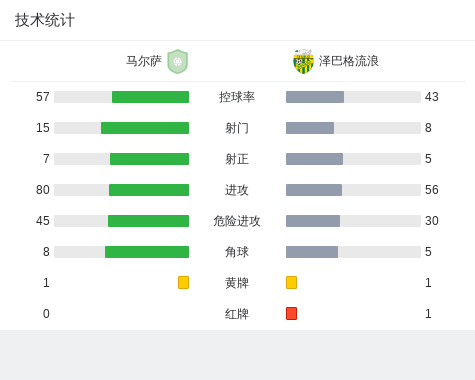Click the green 角球 corners bar
Screen dimensions: 475x380
[x=147, y=252]
